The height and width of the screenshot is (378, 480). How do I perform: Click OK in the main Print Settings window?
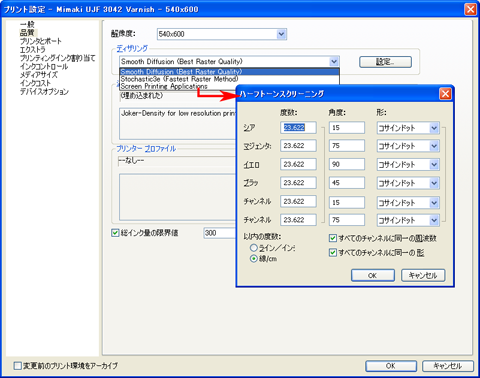(x=391, y=366)
